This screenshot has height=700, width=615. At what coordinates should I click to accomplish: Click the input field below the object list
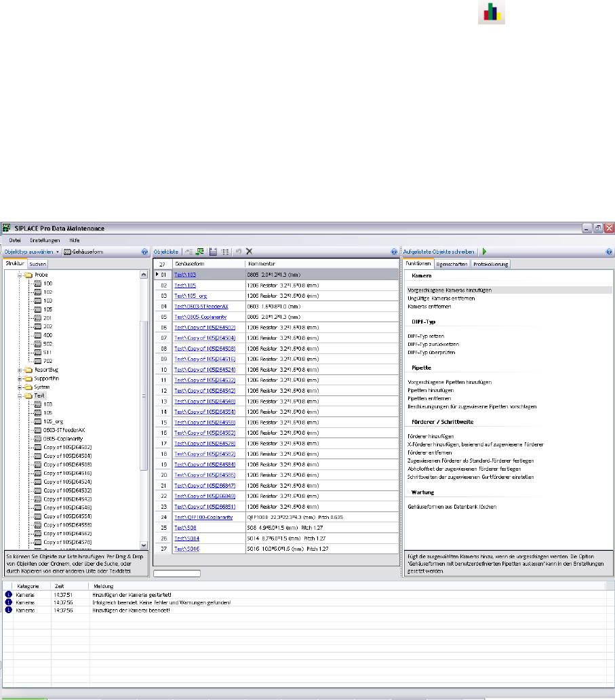[x=177, y=573]
